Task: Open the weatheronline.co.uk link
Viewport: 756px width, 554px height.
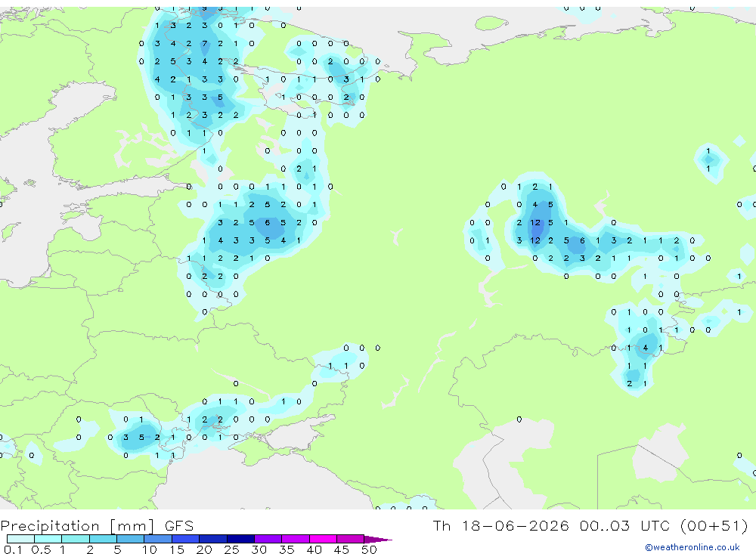Action: pos(692,547)
